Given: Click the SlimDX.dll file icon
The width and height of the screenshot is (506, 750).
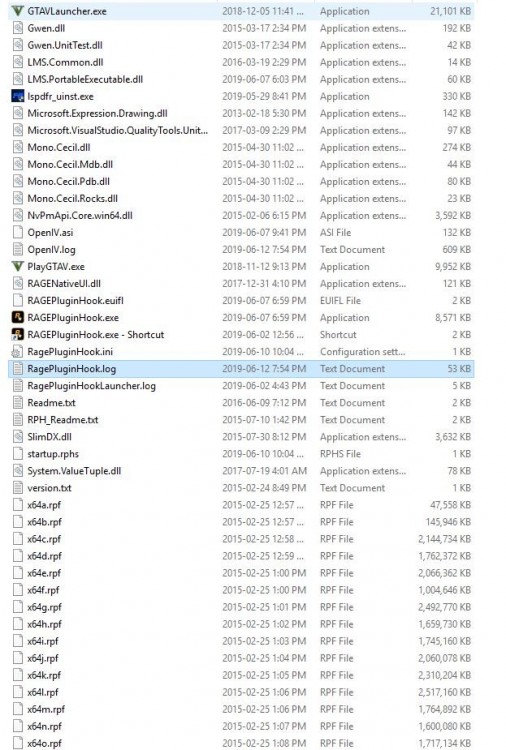Looking at the screenshot, I should tap(18, 437).
